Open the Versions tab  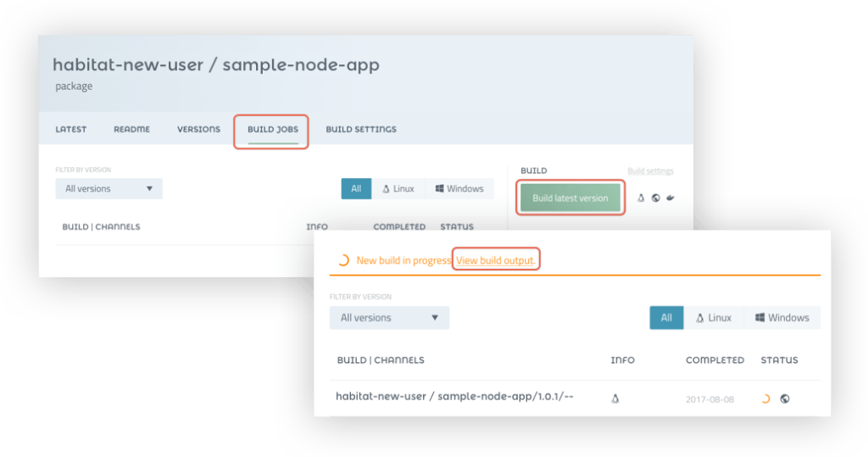point(198,130)
